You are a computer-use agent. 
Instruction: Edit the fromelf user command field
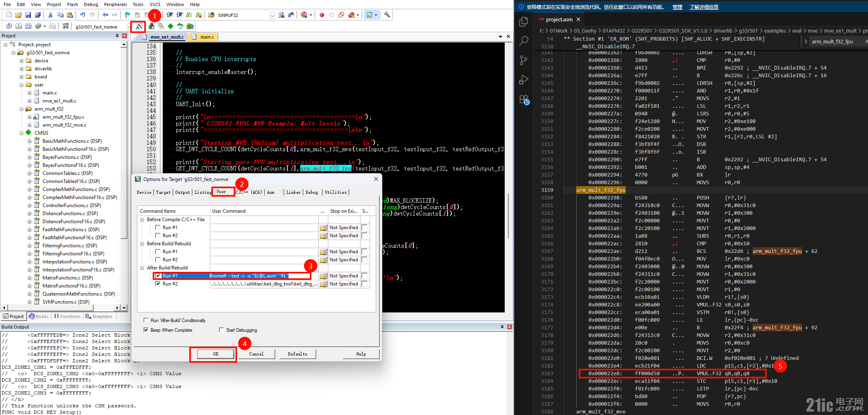coord(264,276)
